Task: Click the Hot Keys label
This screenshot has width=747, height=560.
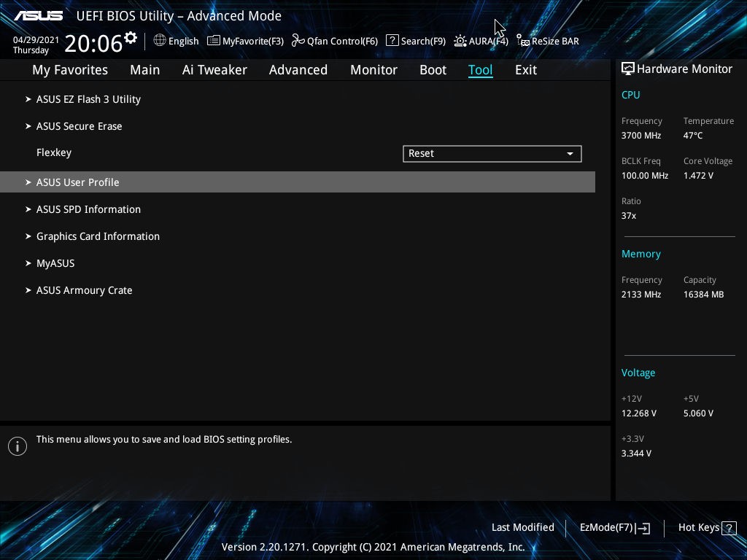Action: pos(698,528)
